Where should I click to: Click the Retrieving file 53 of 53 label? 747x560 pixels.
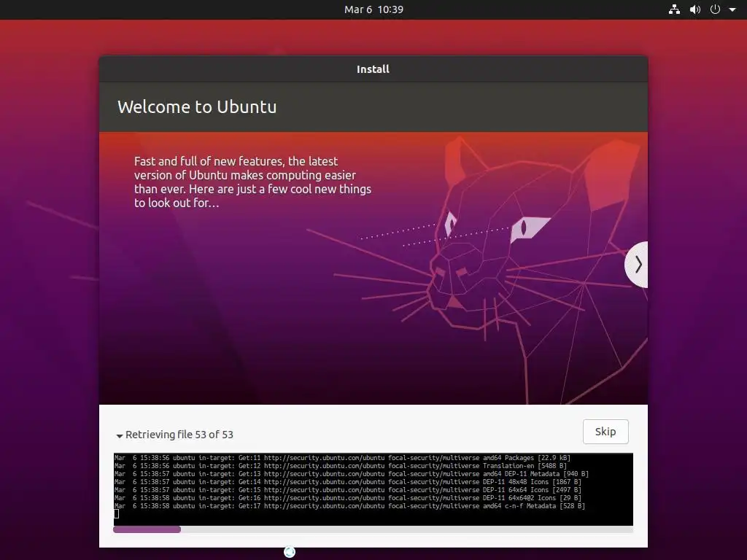[x=179, y=435]
